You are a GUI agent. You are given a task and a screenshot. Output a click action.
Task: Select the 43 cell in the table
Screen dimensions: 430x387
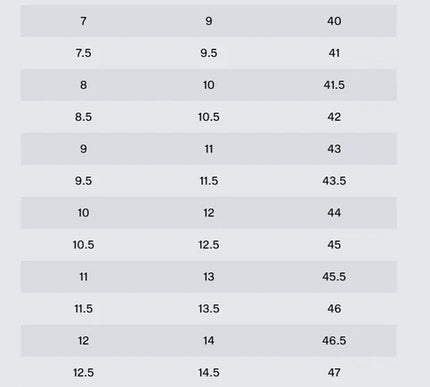pyautogui.click(x=334, y=149)
